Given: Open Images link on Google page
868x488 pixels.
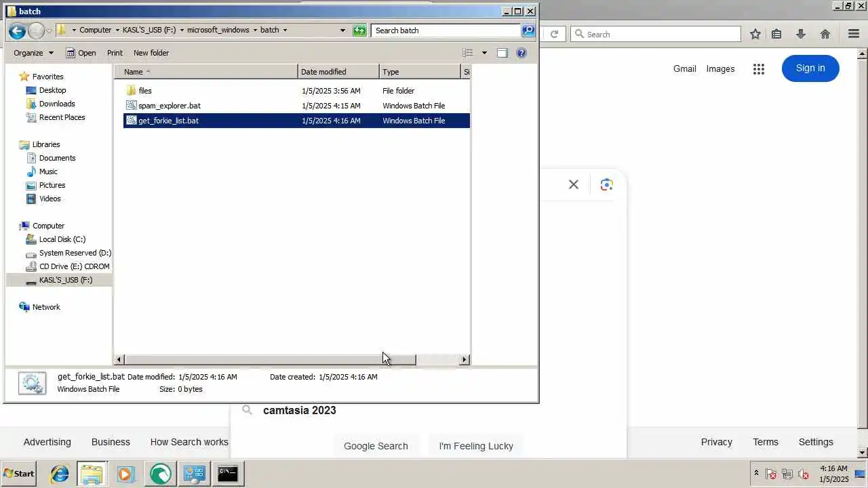Looking at the screenshot, I should [x=720, y=68].
